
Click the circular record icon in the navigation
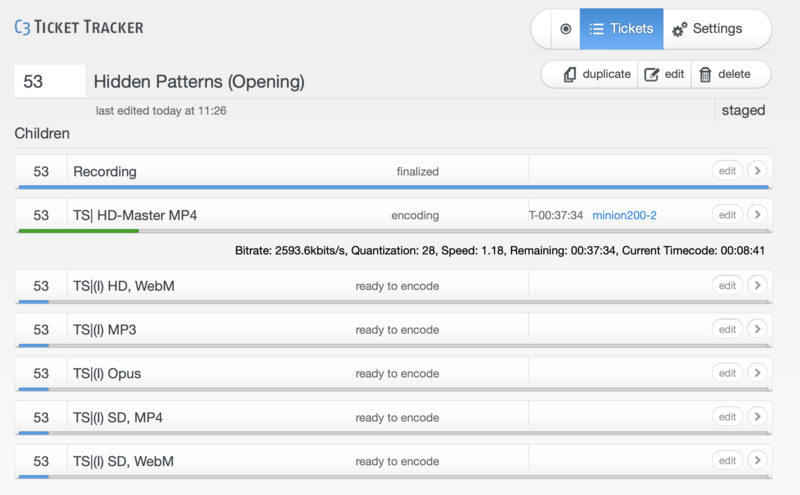[565, 29]
